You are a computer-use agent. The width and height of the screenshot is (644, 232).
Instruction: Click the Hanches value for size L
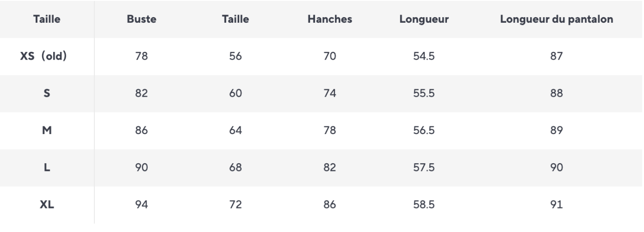pyautogui.click(x=330, y=168)
